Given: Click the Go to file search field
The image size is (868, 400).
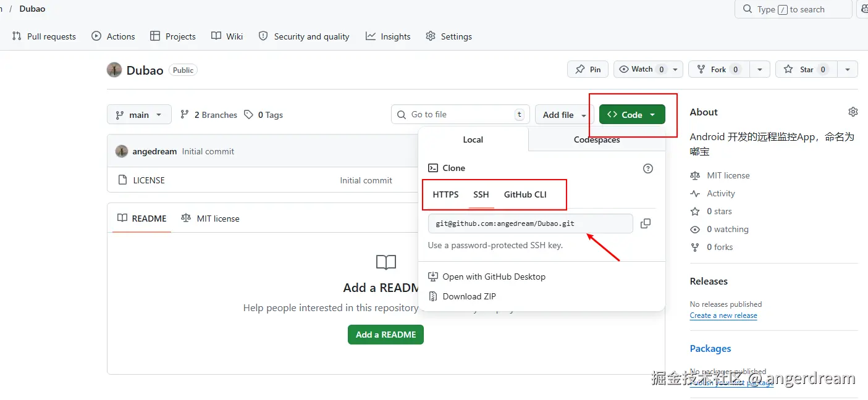Looking at the screenshot, I should pyautogui.click(x=461, y=114).
